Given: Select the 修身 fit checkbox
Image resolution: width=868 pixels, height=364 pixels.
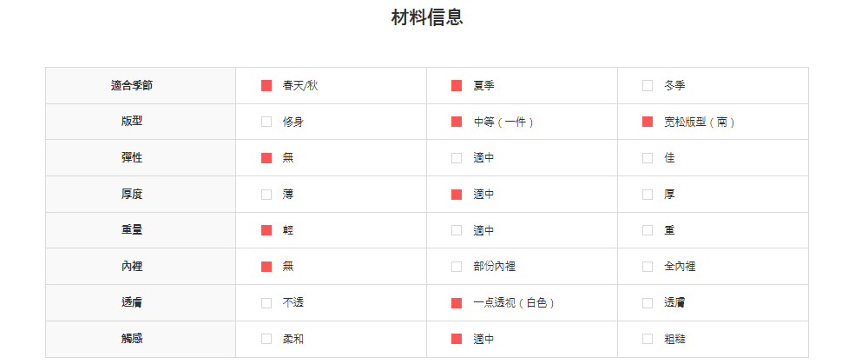Looking at the screenshot, I should tap(266, 122).
